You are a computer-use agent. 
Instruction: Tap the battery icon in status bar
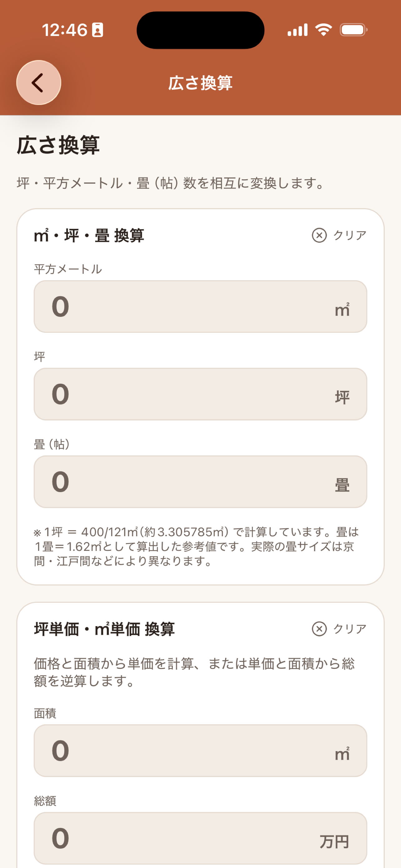[354, 30]
